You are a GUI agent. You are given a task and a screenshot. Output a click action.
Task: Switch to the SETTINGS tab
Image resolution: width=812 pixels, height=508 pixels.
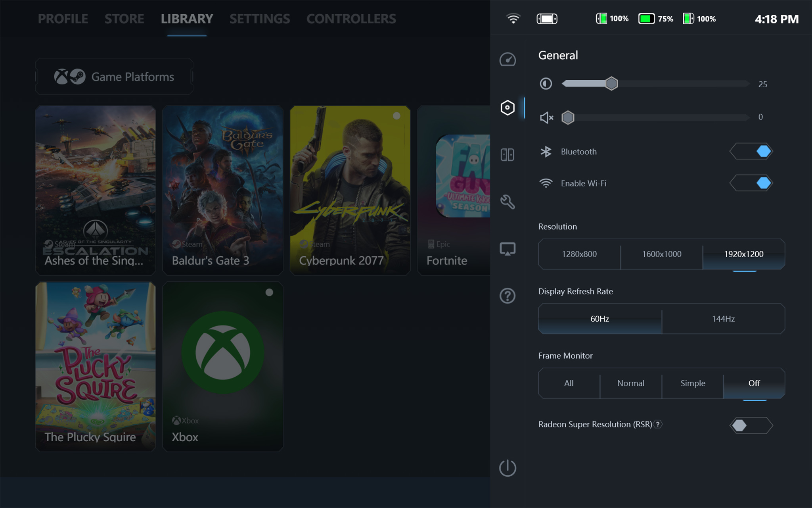(x=260, y=19)
